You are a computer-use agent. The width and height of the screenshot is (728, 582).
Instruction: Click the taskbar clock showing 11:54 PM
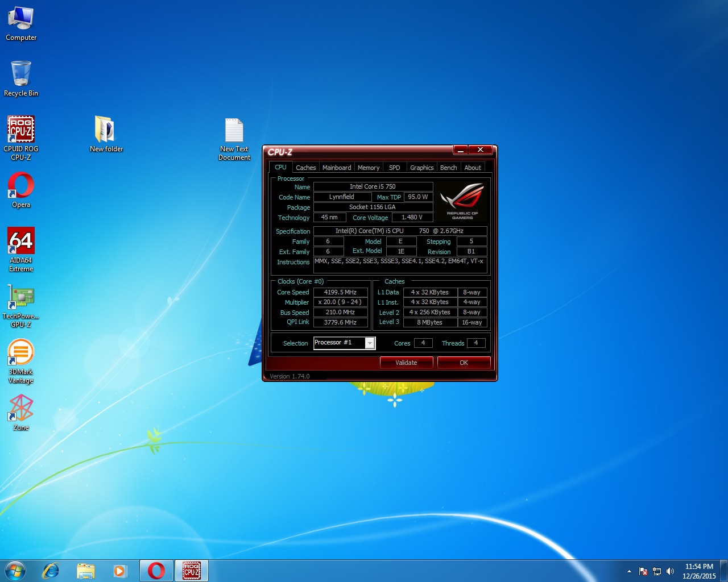pos(699,571)
